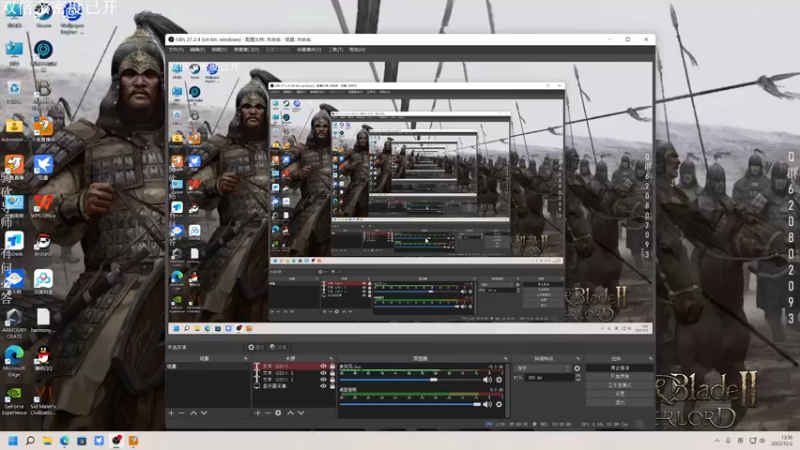Open 属性 properties button above Scenes
800x450 pixels.
click(x=256, y=347)
